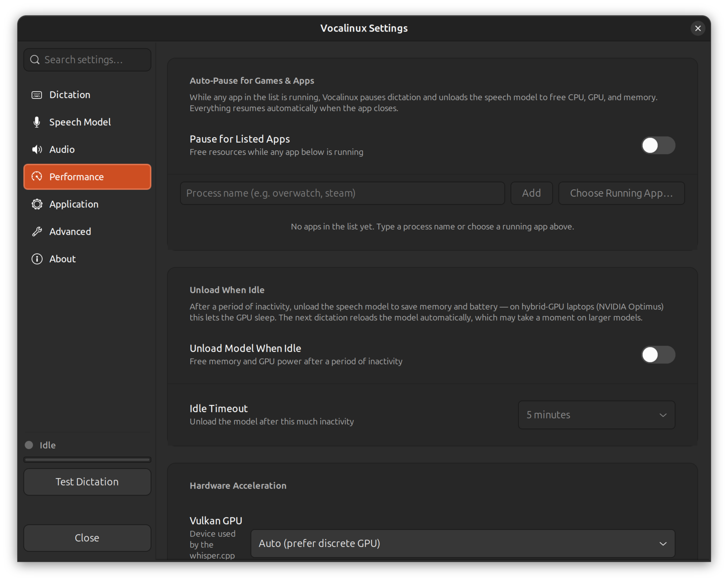Click the gear icon beside Application

37,204
